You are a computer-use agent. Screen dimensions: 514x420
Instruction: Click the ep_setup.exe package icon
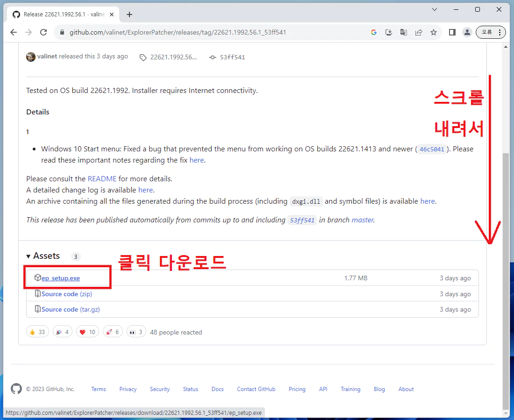[x=38, y=278]
